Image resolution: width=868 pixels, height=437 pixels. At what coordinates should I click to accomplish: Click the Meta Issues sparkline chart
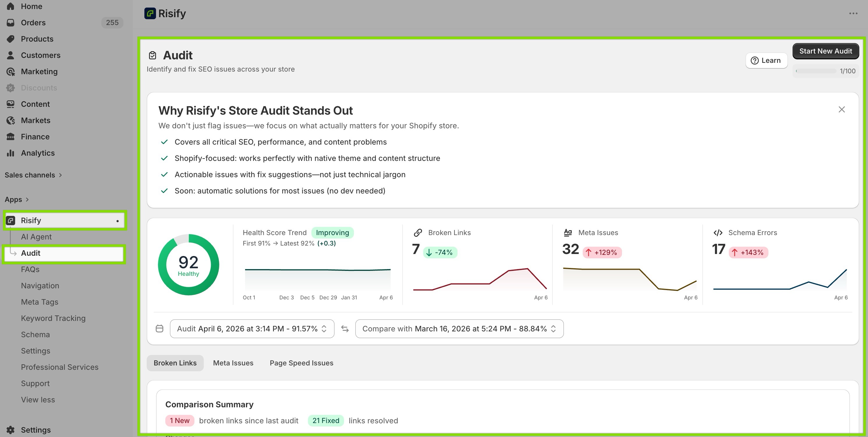tap(630, 279)
